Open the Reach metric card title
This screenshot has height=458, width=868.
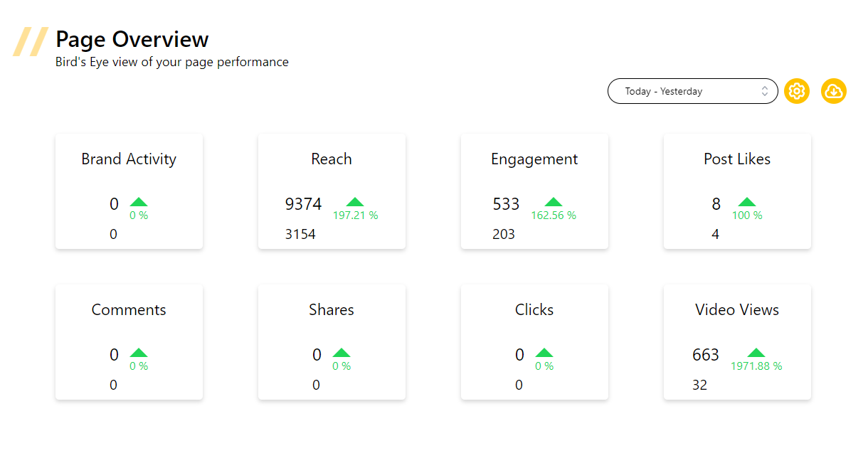[x=332, y=159]
